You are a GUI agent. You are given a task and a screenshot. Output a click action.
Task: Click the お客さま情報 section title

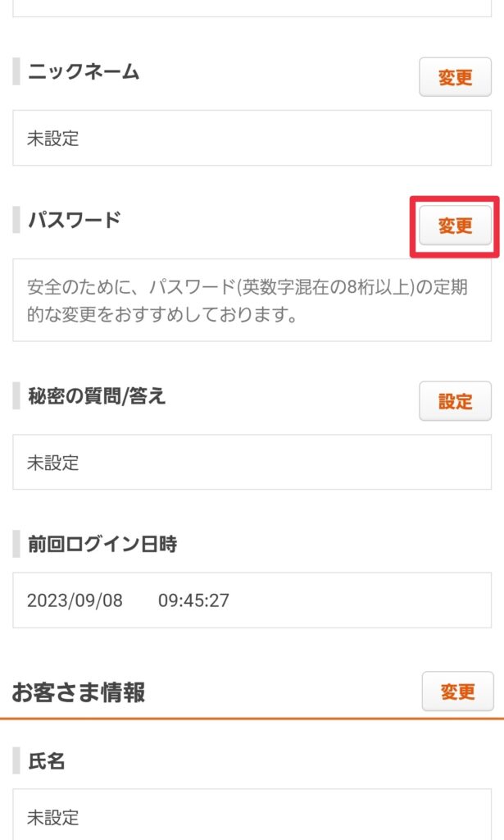point(79,692)
